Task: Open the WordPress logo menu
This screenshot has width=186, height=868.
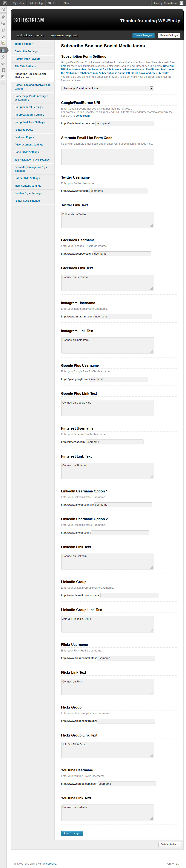Action: point(5,3)
